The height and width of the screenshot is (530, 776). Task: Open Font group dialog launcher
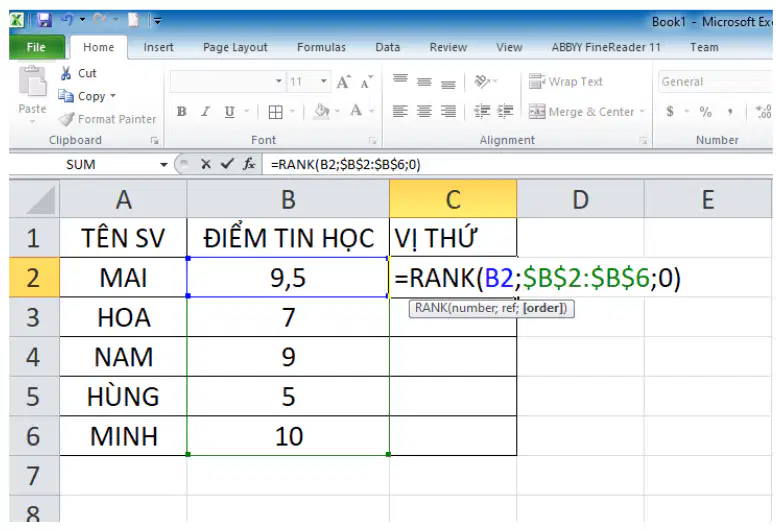click(372, 141)
